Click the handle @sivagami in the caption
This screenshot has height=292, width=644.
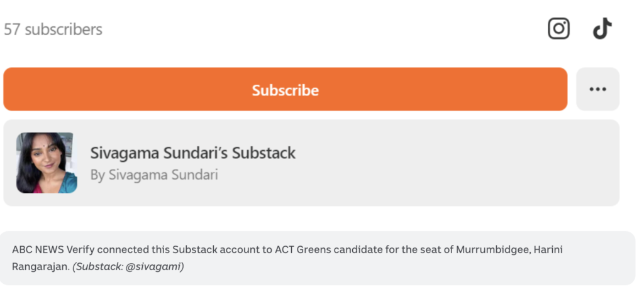(157, 267)
